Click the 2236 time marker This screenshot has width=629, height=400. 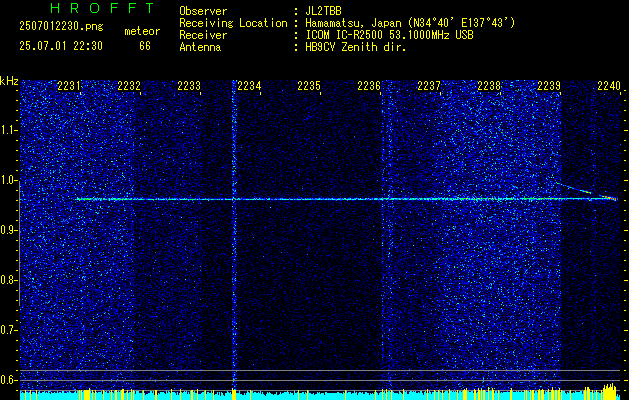coord(369,86)
